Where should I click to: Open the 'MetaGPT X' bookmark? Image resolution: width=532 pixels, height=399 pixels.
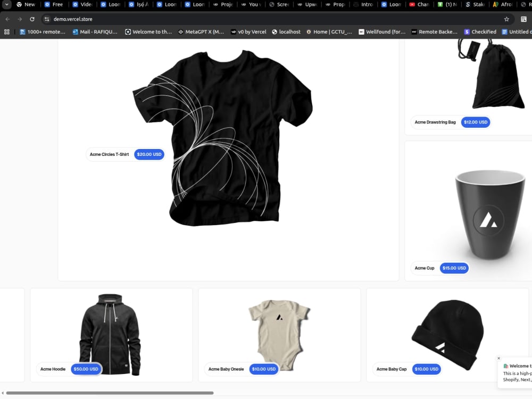coord(201,31)
